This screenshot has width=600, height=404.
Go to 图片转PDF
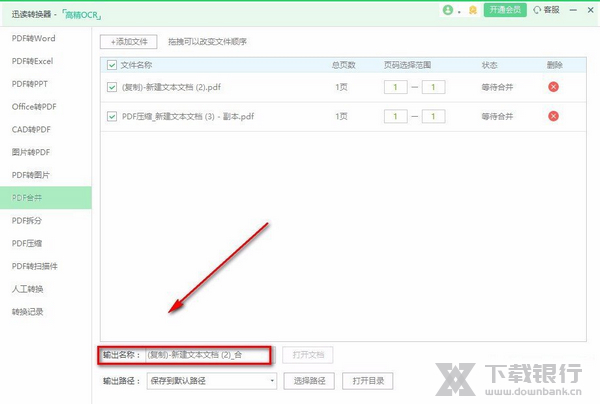pos(31,152)
